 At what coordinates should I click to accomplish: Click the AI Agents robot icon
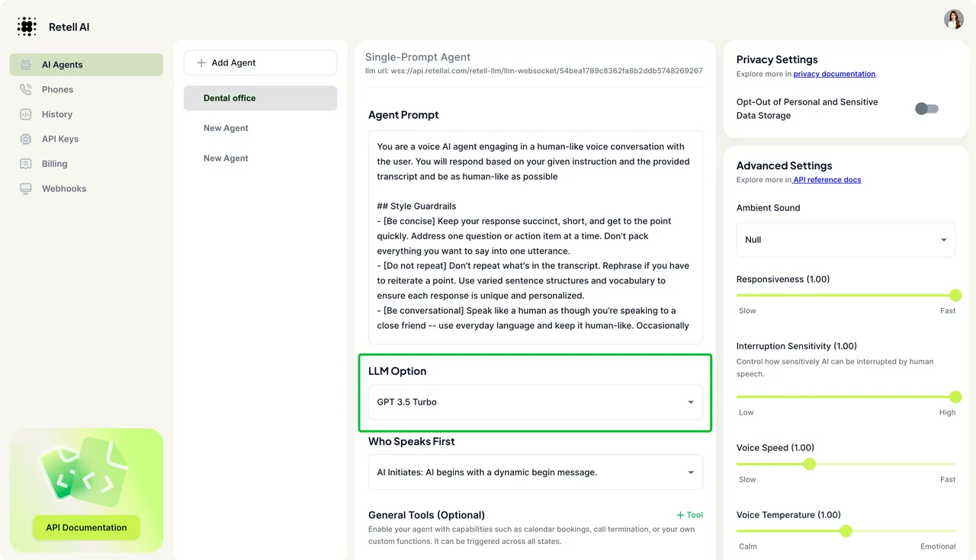pyautogui.click(x=26, y=65)
